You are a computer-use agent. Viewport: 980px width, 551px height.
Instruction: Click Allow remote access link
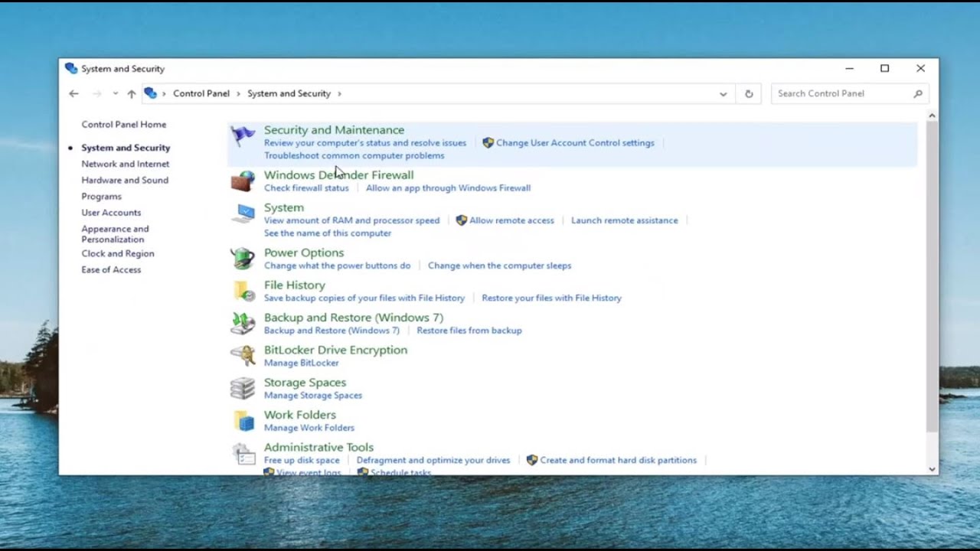point(511,220)
